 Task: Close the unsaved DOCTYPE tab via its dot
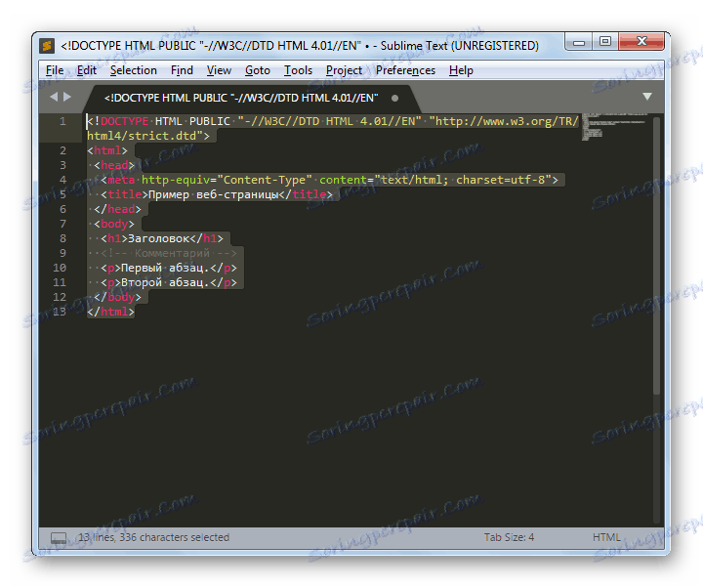(395, 99)
